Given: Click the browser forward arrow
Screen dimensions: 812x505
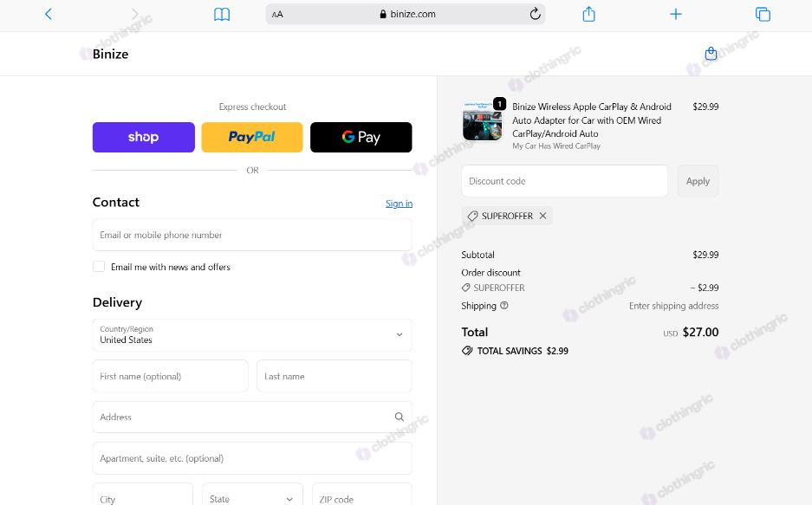Looking at the screenshot, I should click(x=135, y=14).
